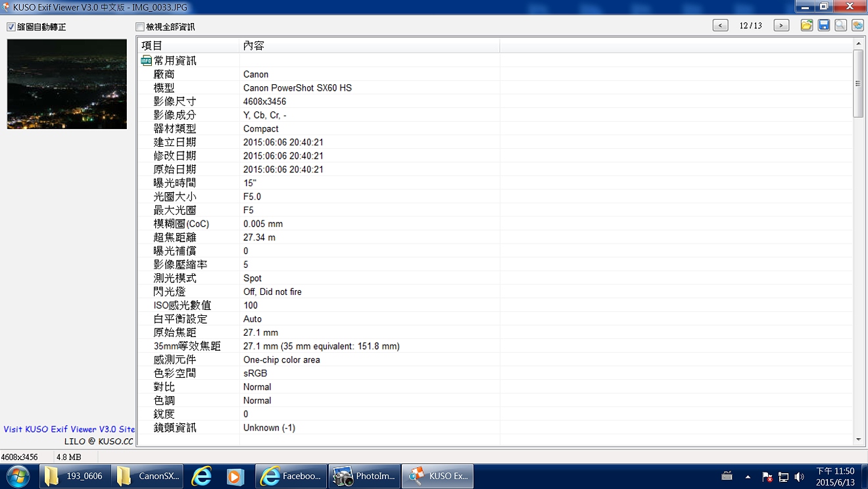Image resolution: width=868 pixels, height=489 pixels.
Task: Select the 曝光補償 row label
Action: tap(175, 251)
